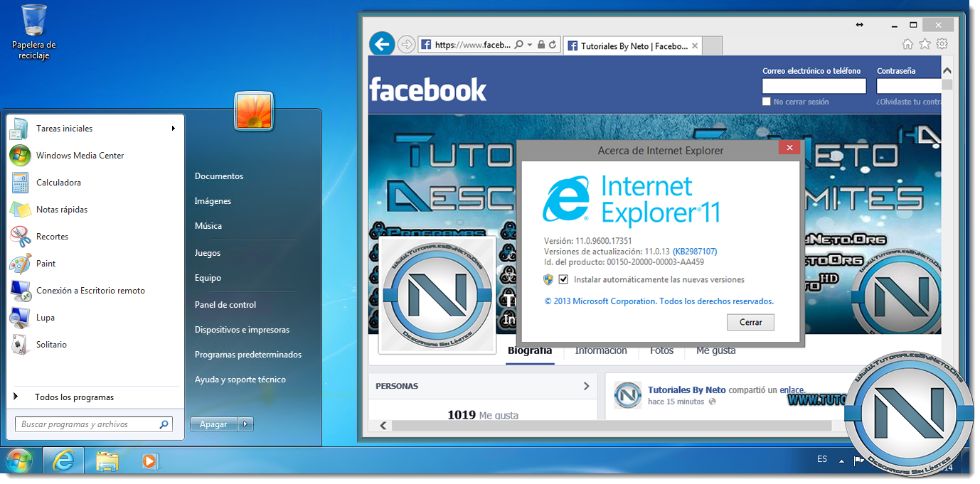Open the KB2987107 update link

(695, 252)
